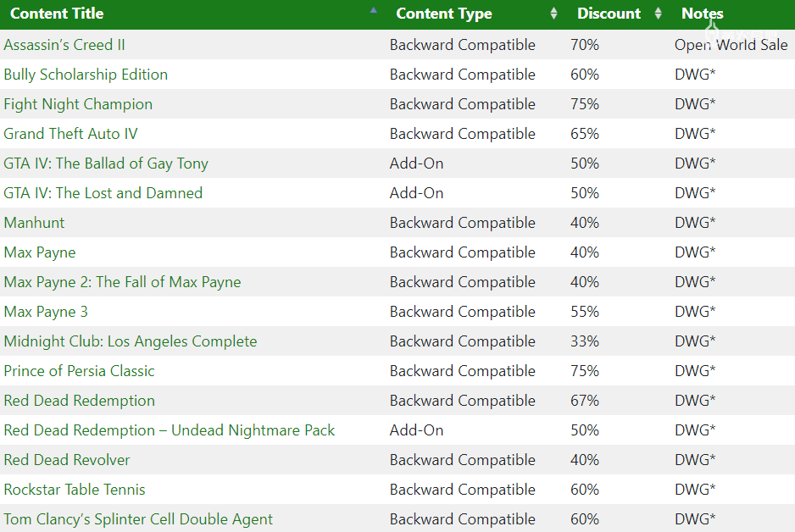Select Backward Compatible in the Manhunt row
Image resolution: width=795 pixels, height=532 pixels.
coord(463,223)
